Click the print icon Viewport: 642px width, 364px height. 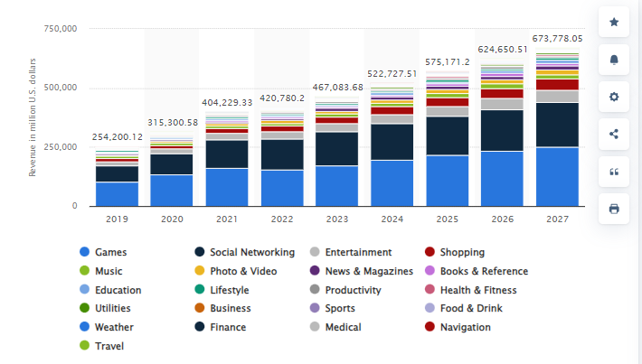614,209
